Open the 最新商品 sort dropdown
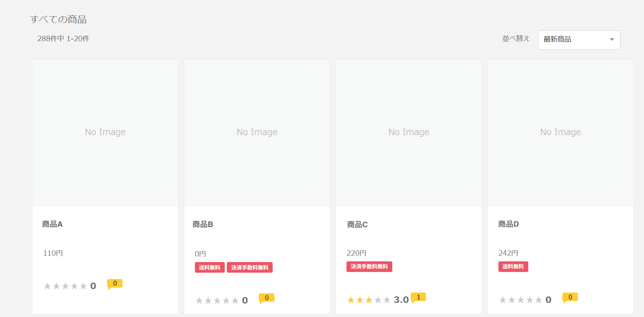 [x=579, y=40]
